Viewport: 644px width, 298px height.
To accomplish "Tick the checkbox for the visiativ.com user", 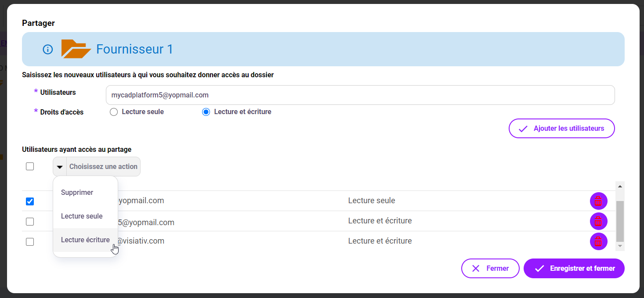I will point(30,242).
